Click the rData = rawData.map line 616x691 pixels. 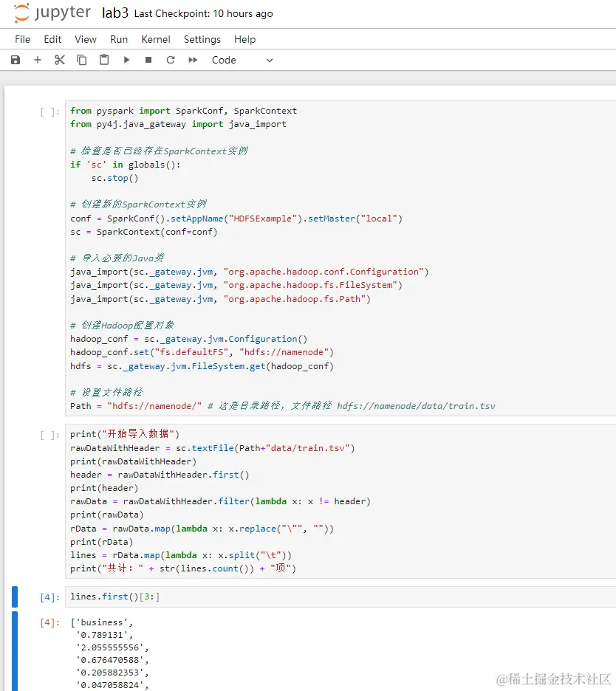(202, 529)
